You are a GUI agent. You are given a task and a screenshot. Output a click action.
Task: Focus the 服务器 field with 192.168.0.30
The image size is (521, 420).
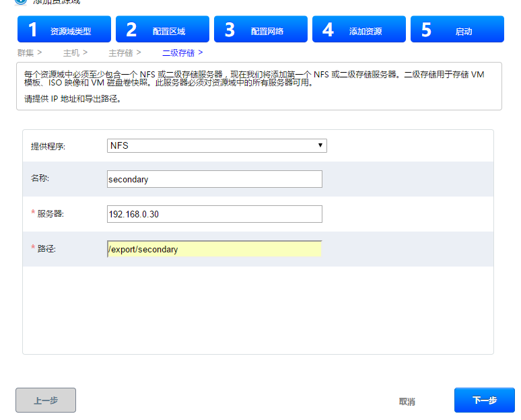tap(214, 214)
